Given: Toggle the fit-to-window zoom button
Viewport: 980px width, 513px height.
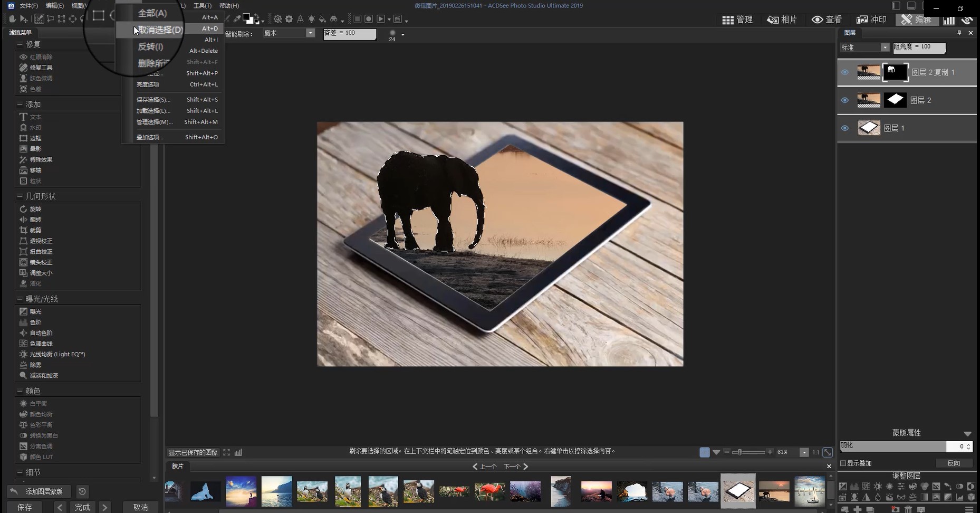Looking at the screenshot, I should (x=828, y=452).
